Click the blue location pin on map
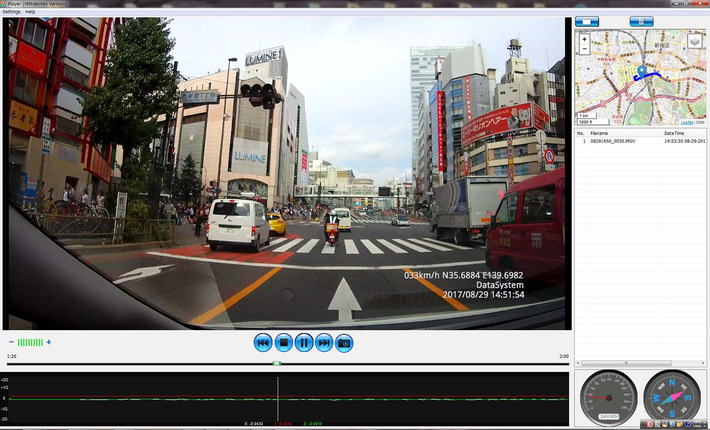Image resolution: width=710 pixels, height=430 pixels. pos(641,71)
